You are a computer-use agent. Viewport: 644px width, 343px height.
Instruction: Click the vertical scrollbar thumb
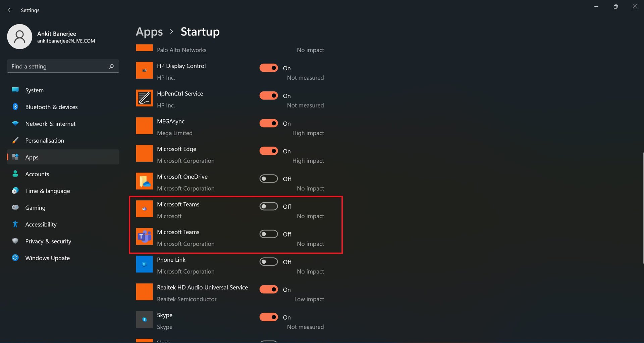(x=643, y=208)
